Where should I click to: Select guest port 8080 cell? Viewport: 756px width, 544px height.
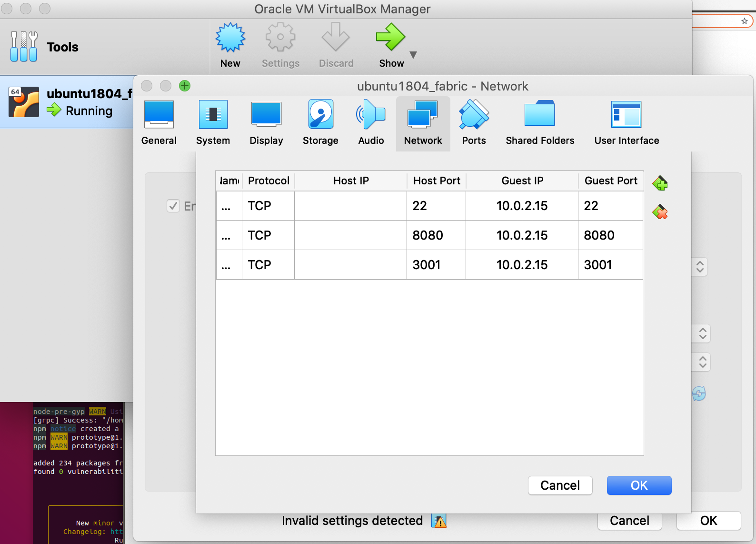point(611,235)
